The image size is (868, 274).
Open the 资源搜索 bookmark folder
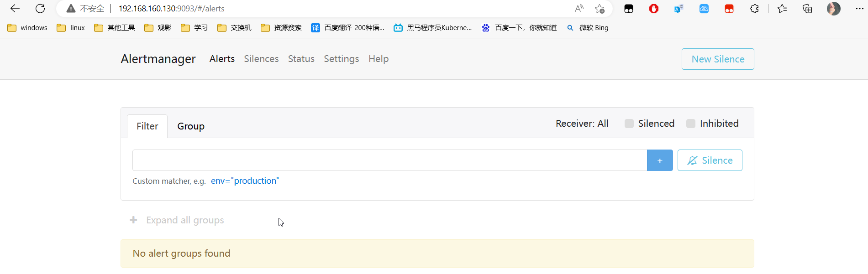(x=281, y=28)
